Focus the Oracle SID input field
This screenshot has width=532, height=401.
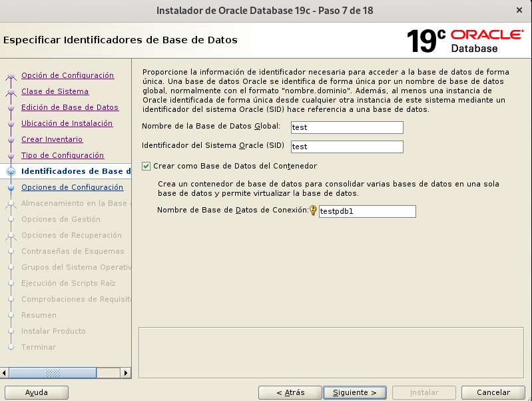[x=347, y=147]
